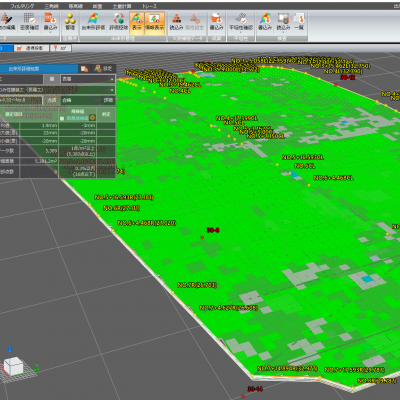Click the -3mm standard value cell
The width and height of the screenshot is (400, 400).
coord(78,126)
